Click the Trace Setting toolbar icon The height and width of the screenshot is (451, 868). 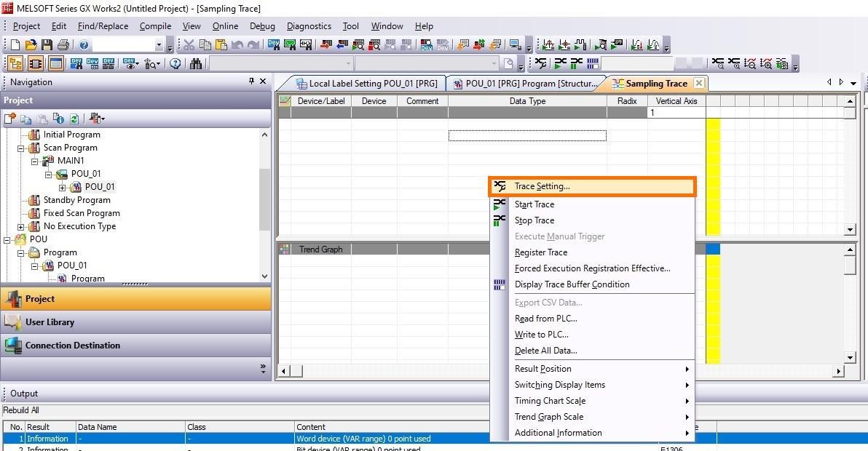click(x=541, y=63)
